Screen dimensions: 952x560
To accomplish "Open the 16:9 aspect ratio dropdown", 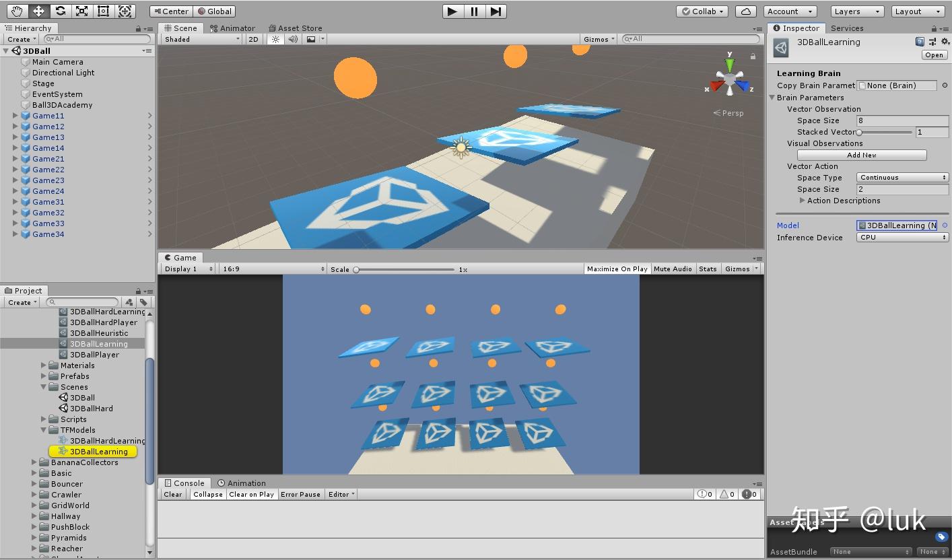I will click(x=272, y=268).
